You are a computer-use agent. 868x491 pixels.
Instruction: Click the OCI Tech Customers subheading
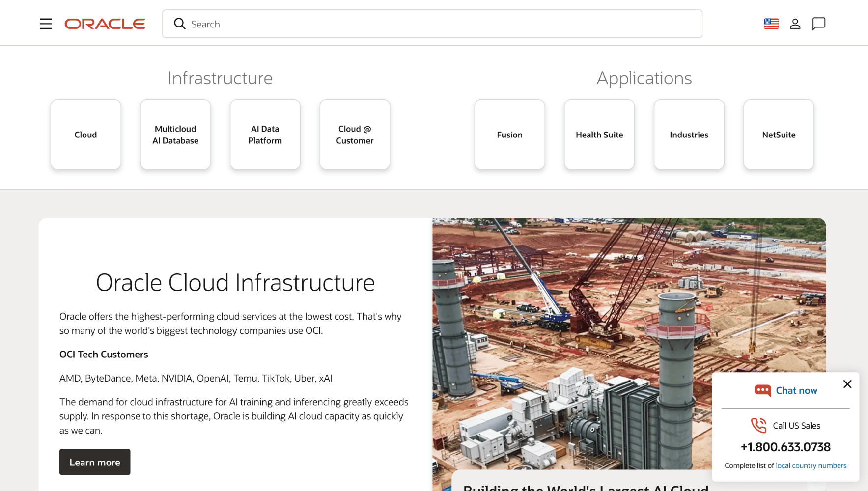tap(104, 355)
